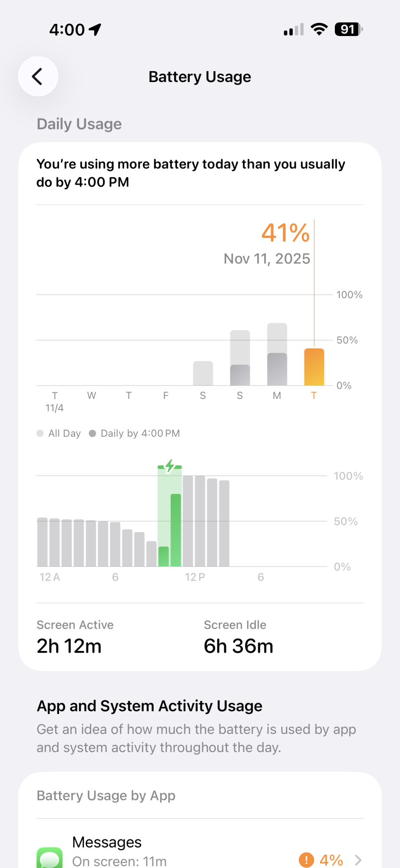
Task: Tap the Daily by 4:00 PM legend dot
Action: click(92, 434)
